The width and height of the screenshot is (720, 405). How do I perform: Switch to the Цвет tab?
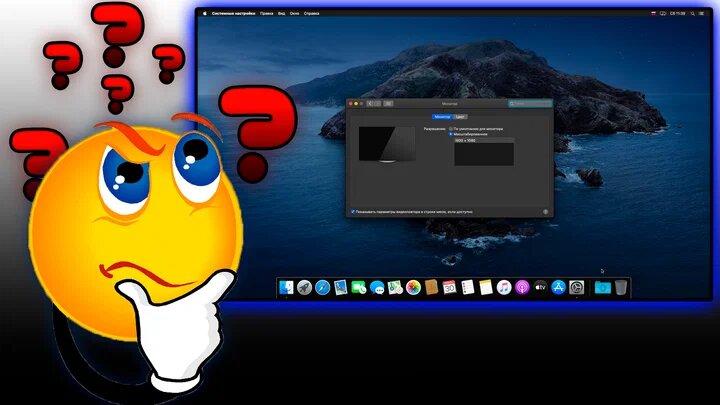tap(460, 117)
